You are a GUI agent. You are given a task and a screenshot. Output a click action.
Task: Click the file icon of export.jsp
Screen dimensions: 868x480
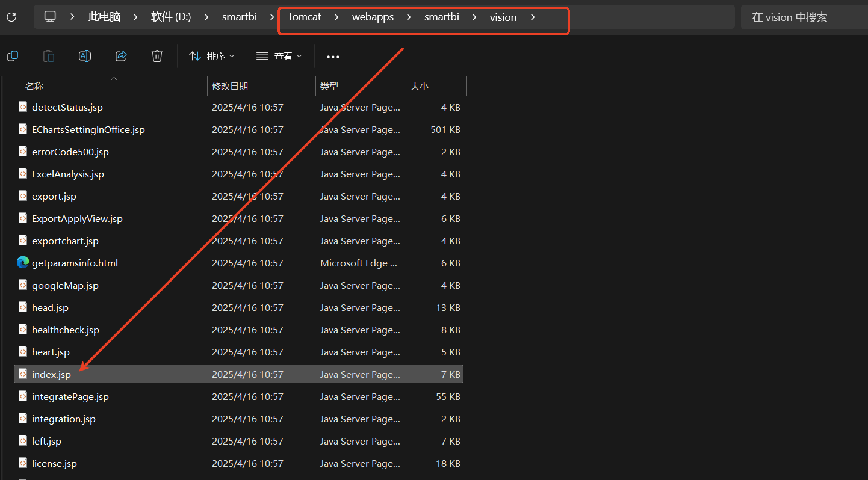tap(23, 196)
